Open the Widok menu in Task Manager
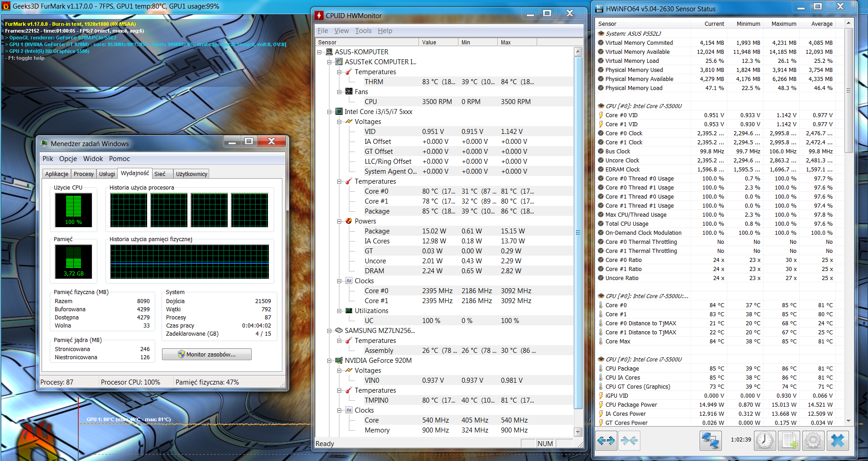The width and height of the screenshot is (868, 461). [93, 159]
